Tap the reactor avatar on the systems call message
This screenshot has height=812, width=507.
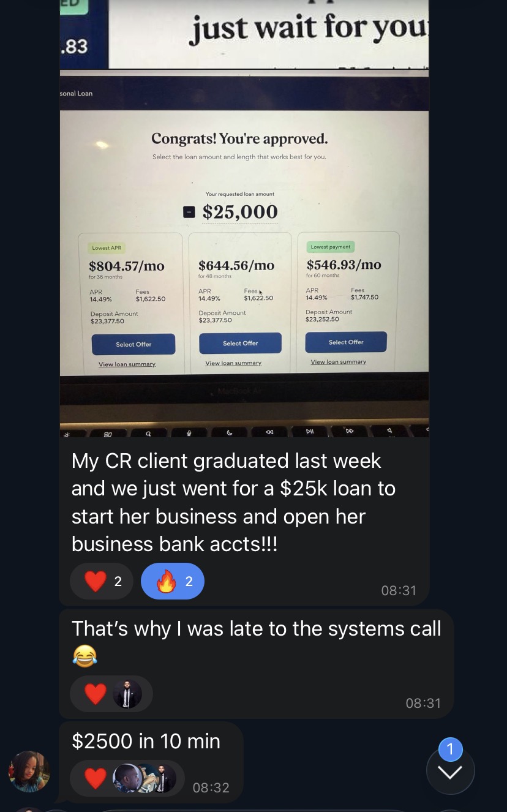(x=127, y=694)
